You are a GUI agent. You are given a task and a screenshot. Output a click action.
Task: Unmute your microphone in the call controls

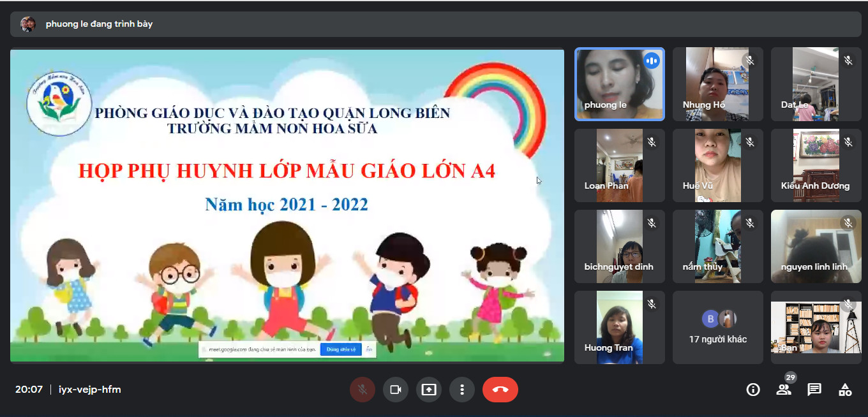click(x=363, y=390)
